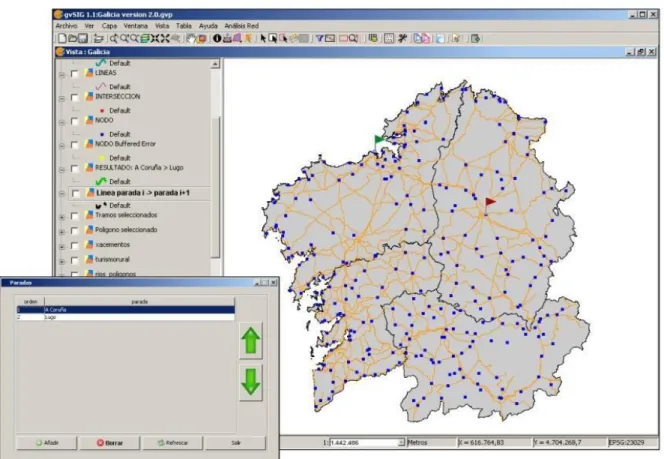Click the Information tool icon
The height and width of the screenshot is (459, 664).
[x=217, y=39]
